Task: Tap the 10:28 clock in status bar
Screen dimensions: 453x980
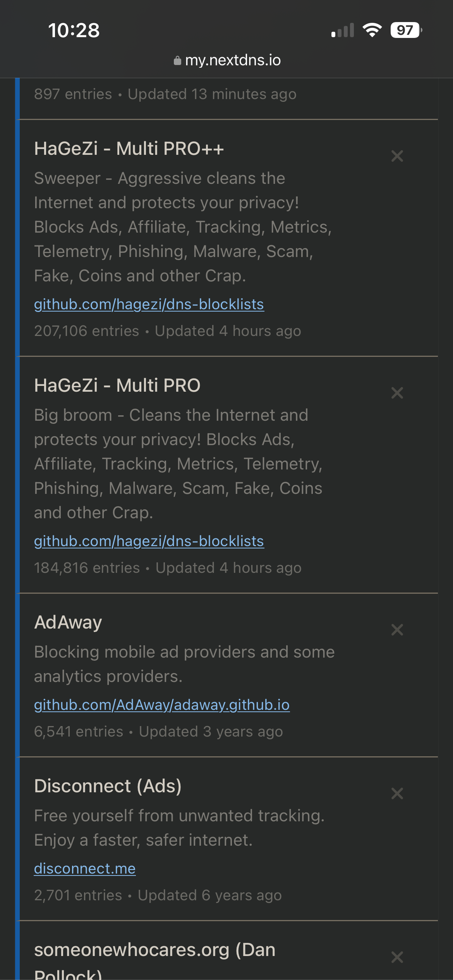Action: [x=74, y=30]
